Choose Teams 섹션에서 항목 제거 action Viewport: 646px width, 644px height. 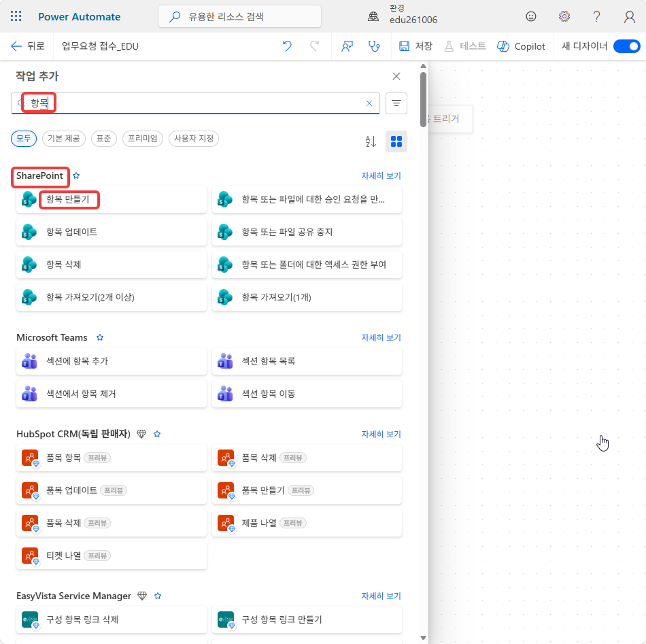coord(112,394)
